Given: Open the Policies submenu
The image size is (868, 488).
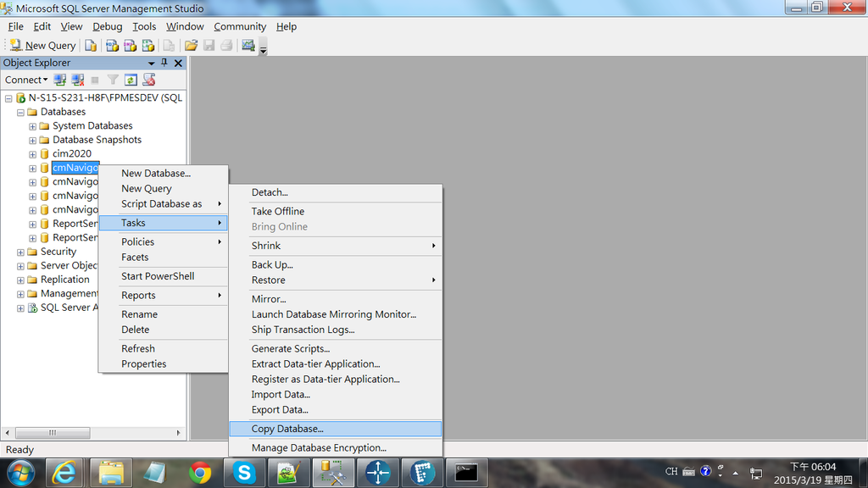Looking at the screenshot, I should (x=164, y=241).
